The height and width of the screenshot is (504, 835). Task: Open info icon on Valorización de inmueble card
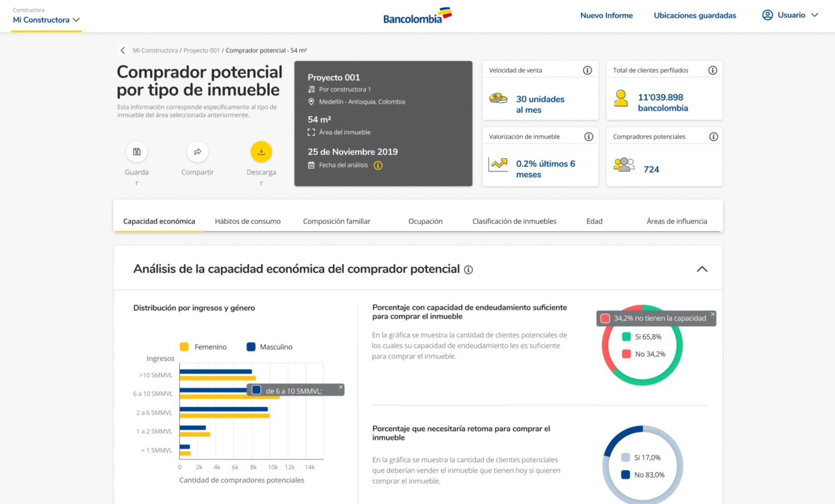point(589,137)
